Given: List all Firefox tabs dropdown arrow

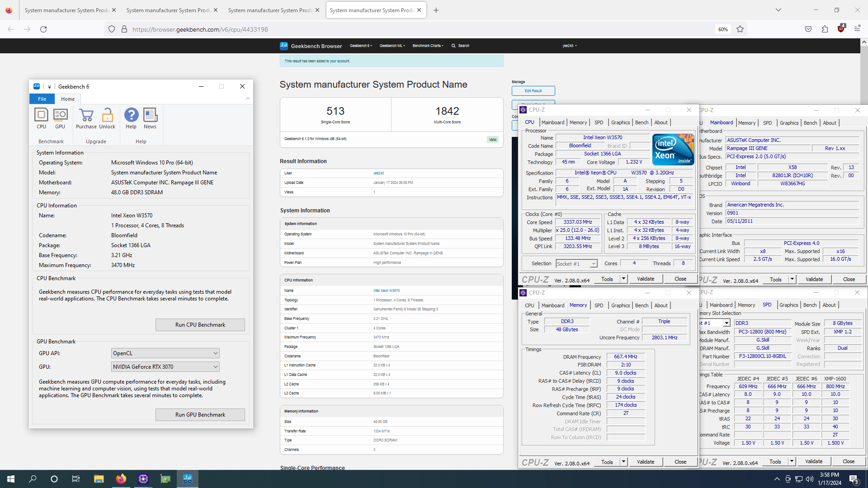Looking at the screenshot, I should click(778, 10).
